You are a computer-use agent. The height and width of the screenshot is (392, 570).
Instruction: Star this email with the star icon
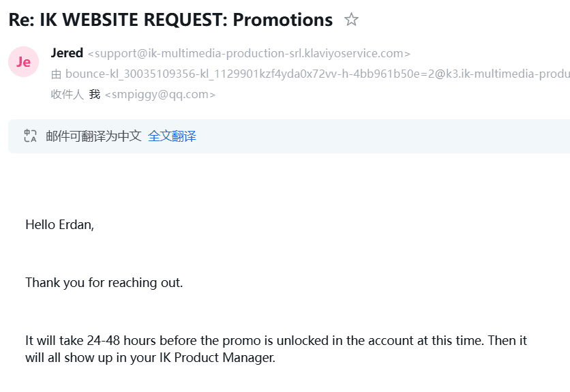351,19
